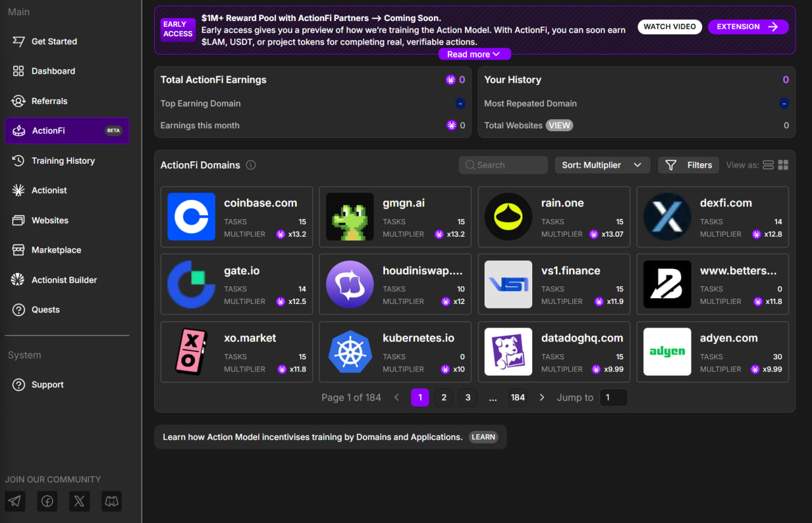812x523 pixels.
Task: Click the Most Repeated Domain dash indicator
Action: pyautogui.click(x=784, y=103)
